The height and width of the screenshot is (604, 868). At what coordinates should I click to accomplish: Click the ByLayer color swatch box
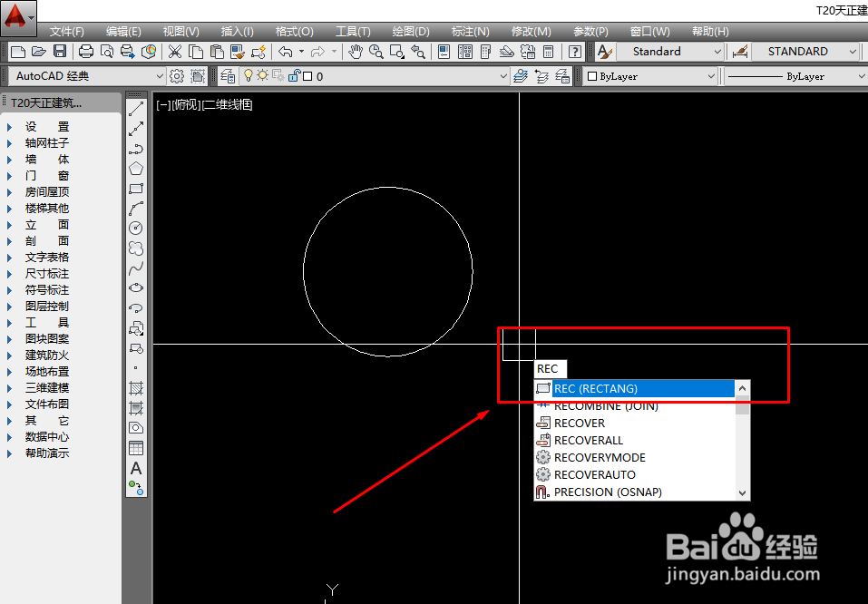tap(591, 76)
